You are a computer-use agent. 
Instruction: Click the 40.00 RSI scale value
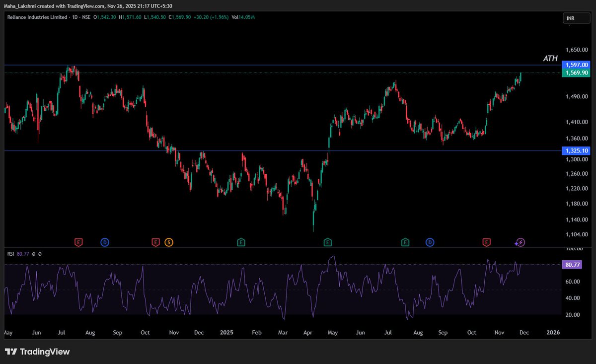pos(573,298)
